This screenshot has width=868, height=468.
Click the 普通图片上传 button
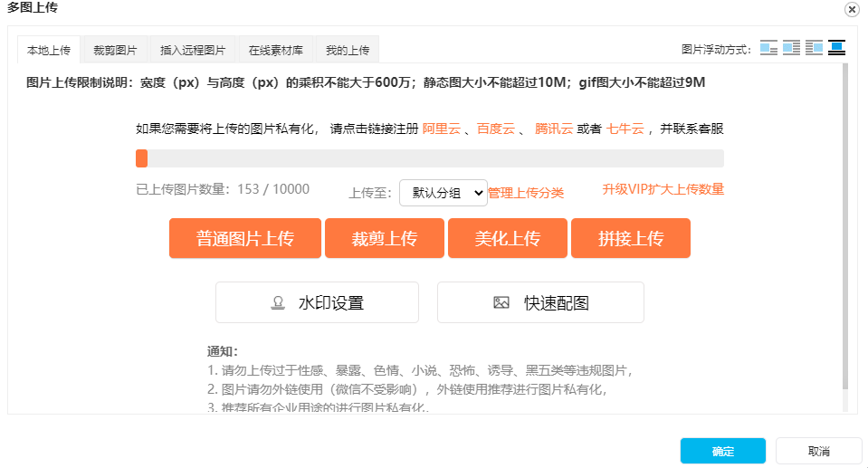click(244, 238)
